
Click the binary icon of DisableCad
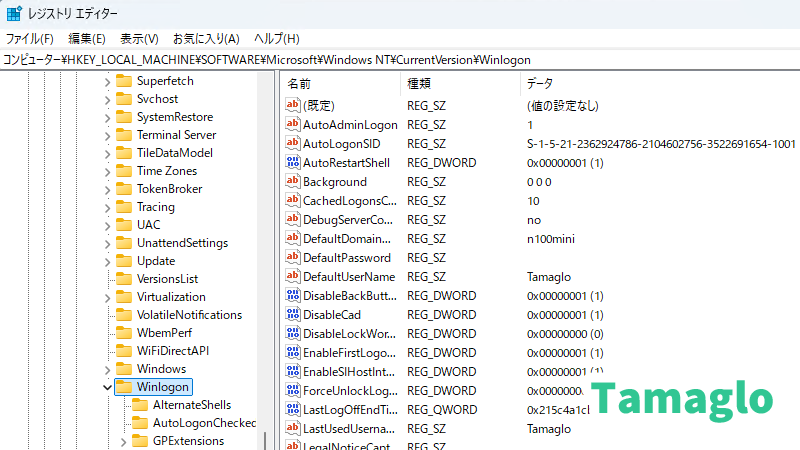tap(292, 314)
